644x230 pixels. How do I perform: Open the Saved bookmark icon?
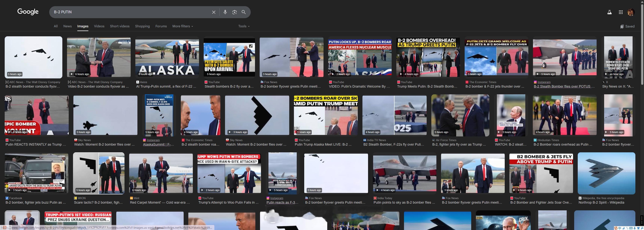[x=622, y=27]
